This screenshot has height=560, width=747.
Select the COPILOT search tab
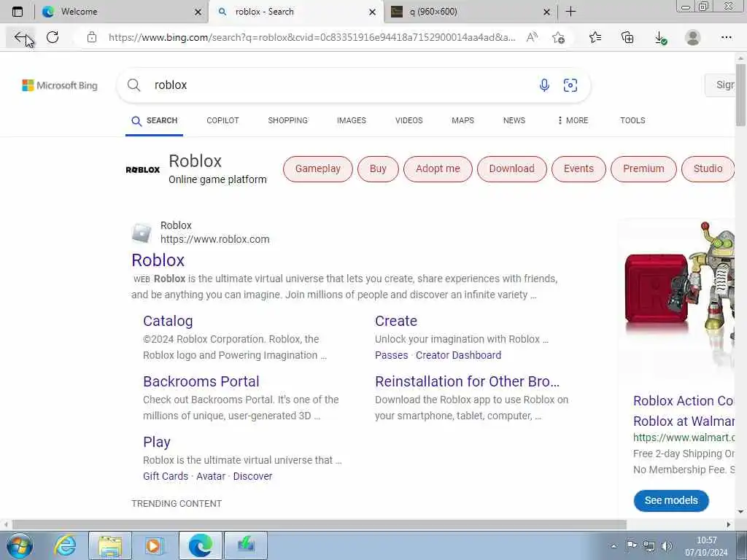tap(222, 120)
